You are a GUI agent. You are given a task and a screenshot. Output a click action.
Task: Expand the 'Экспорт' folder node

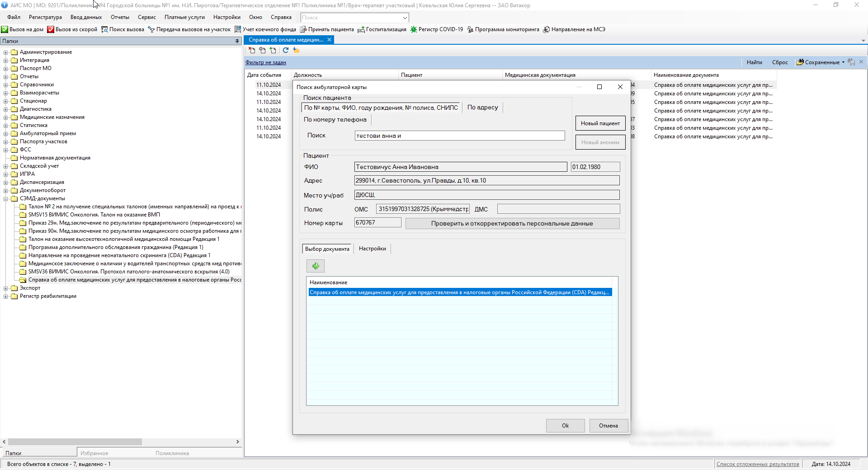[x=6, y=288]
